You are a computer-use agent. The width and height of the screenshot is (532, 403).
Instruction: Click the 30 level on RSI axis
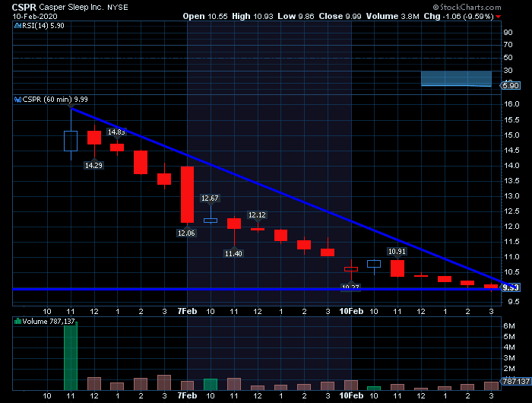508,70
